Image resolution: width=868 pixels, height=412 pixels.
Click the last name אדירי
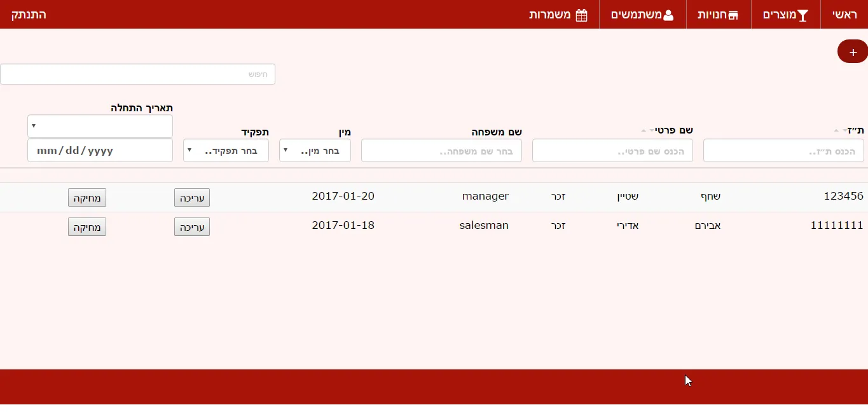(628, 226)
